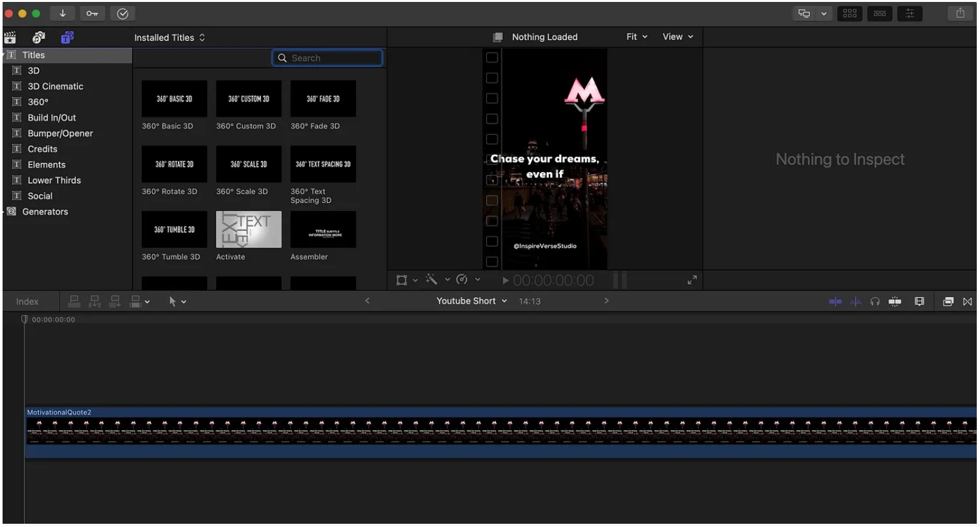The image size is (980, 527).
Task: Show the Clip Browser media sidebar
Action: [x=10, y=38]
